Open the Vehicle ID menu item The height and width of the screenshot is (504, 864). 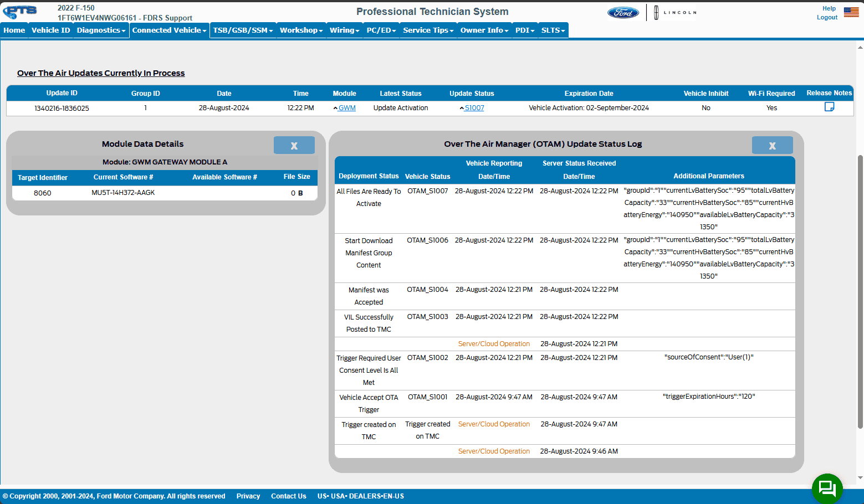50,30
